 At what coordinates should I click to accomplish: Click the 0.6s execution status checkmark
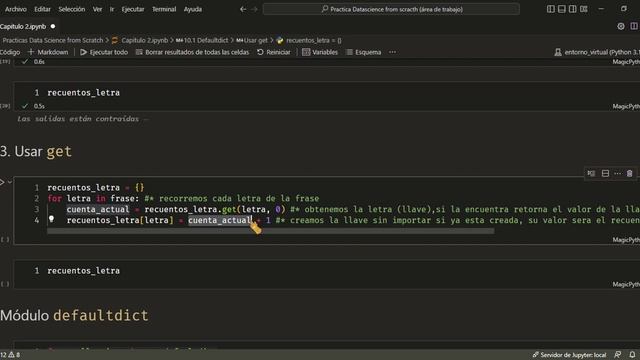tap(25, 62)
